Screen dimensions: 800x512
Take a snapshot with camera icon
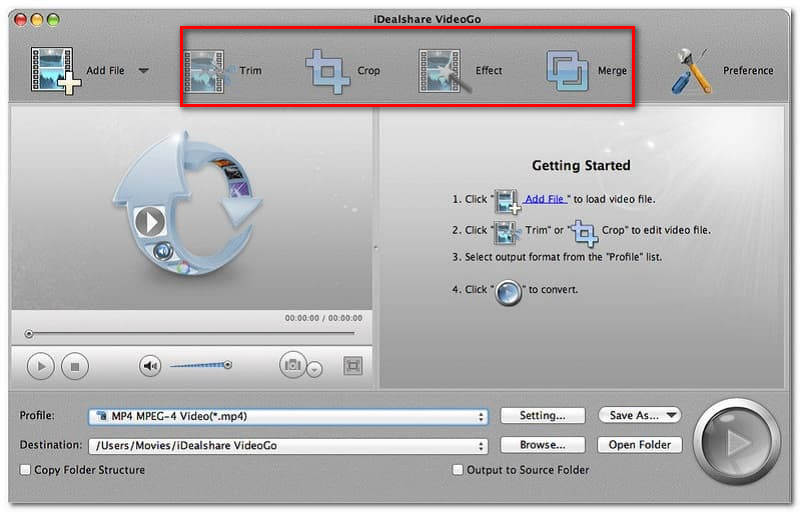[x=293, y=365]
